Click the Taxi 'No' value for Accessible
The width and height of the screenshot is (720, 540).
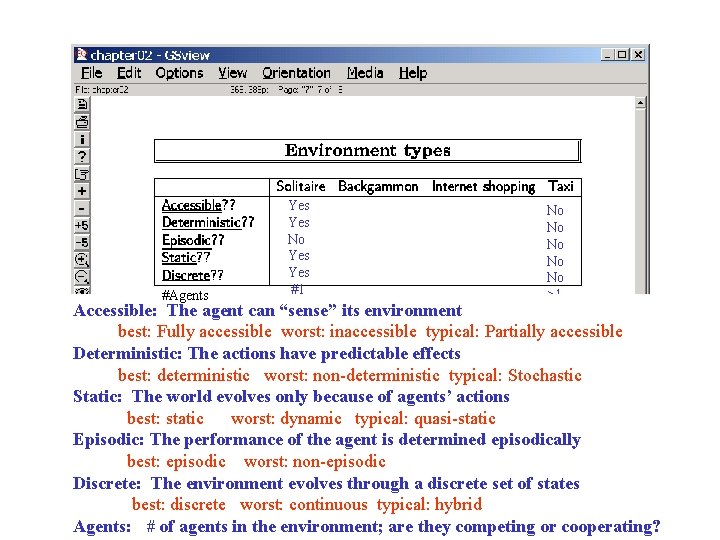point(555,210)
